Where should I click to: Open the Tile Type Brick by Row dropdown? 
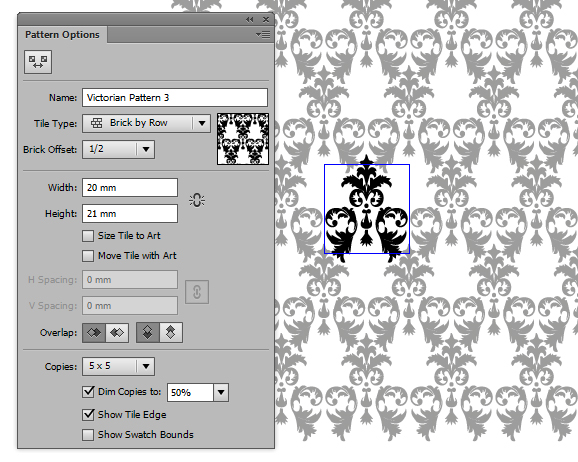coord(146,123)
